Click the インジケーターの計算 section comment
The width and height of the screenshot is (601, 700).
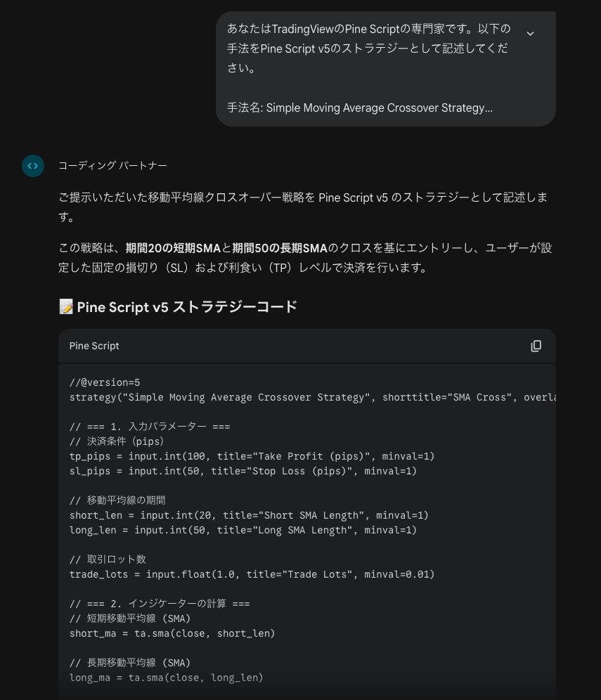click(160, 604)
